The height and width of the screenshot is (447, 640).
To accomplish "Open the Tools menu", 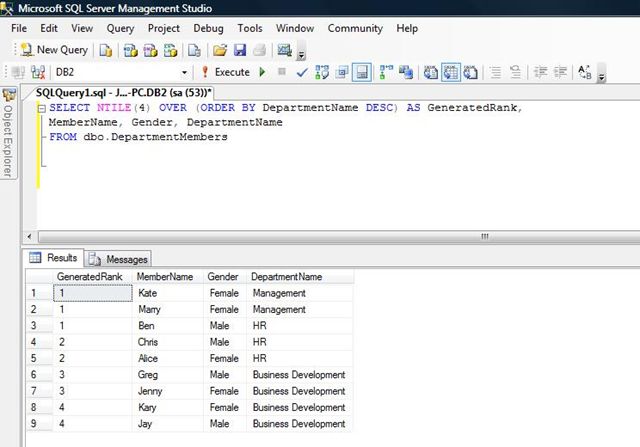I will click(x=250, y=28).
